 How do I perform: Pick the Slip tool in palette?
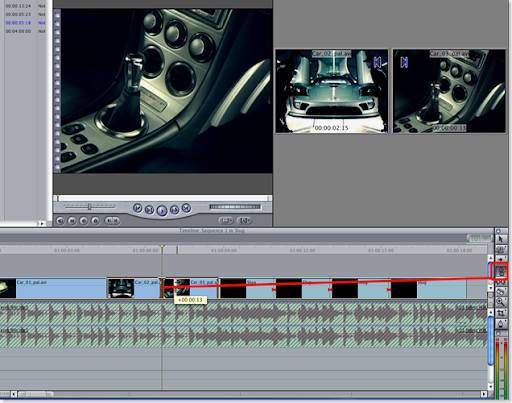point(500,282)
